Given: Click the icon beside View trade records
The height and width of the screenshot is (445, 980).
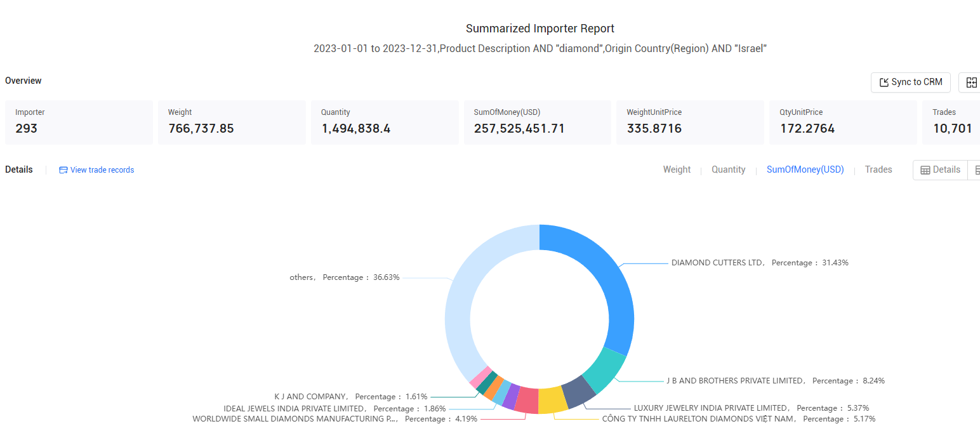Looking at the screenshot, I should pos(63,170).
